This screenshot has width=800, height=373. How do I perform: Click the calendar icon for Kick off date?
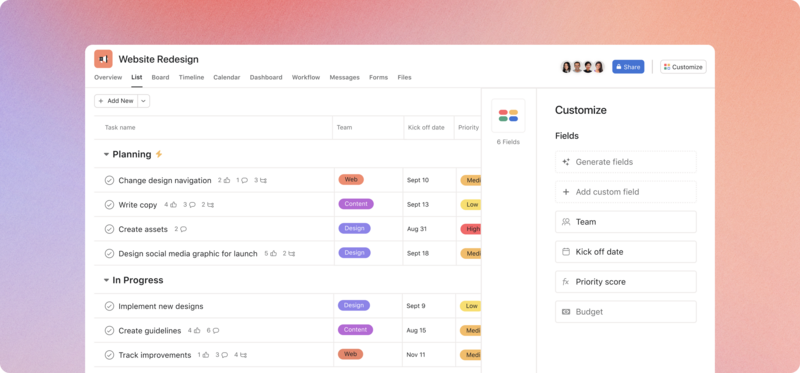(566, 252)
